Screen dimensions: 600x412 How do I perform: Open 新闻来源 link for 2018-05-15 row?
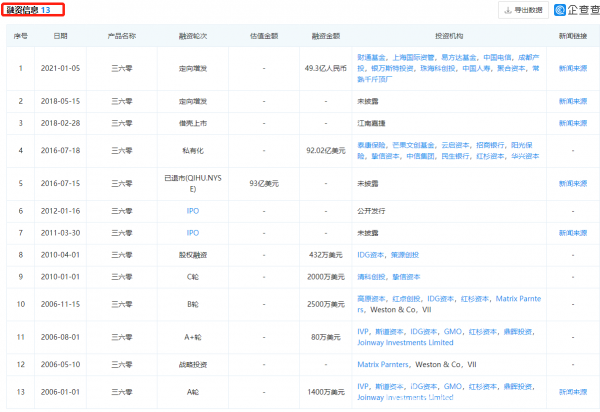click(573, 101)
